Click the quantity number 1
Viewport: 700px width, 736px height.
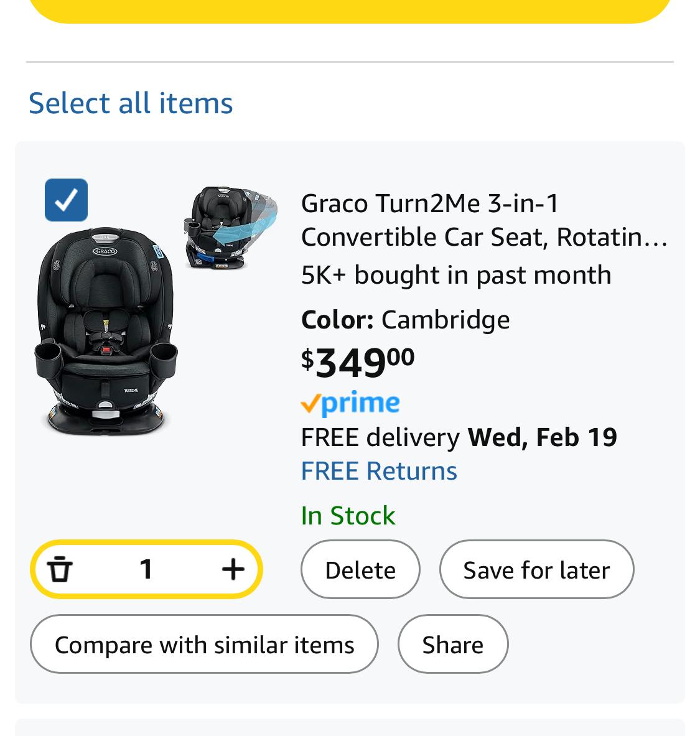pos(146,569)
